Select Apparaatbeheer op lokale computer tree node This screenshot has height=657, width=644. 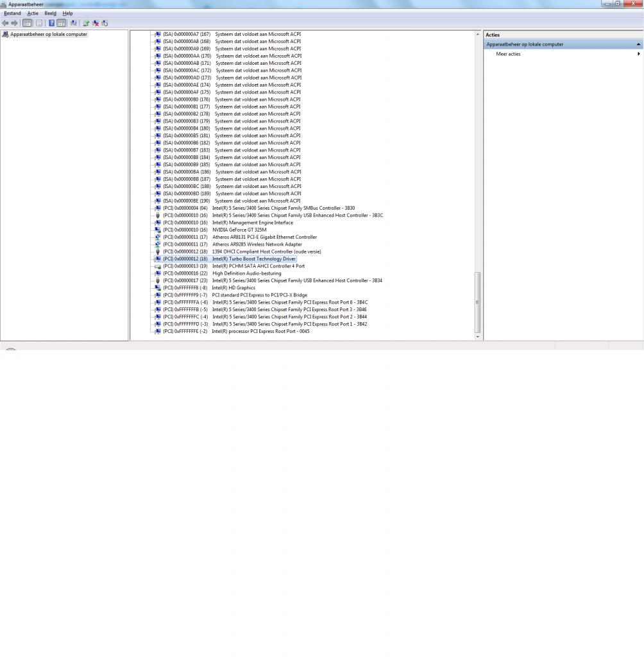point(49,35)
